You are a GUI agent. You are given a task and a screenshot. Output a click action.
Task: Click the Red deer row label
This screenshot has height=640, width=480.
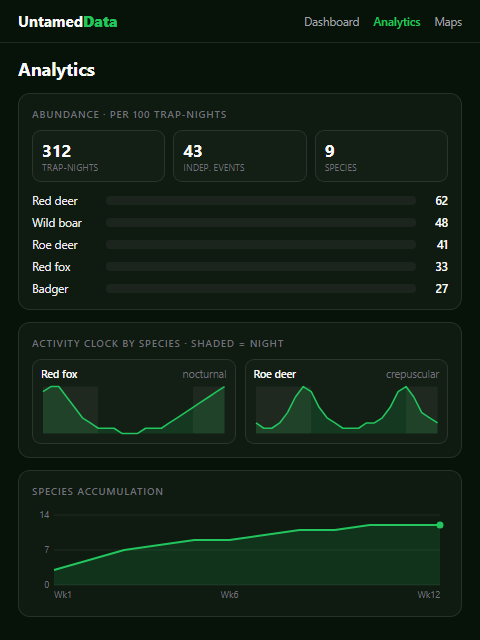(x=55, y=201)
